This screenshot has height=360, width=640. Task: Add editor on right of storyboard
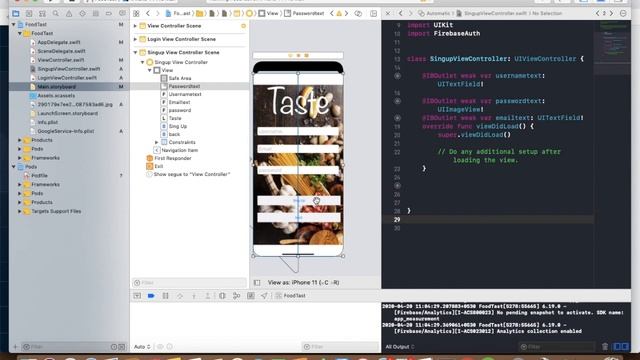[x=373, y=13]
